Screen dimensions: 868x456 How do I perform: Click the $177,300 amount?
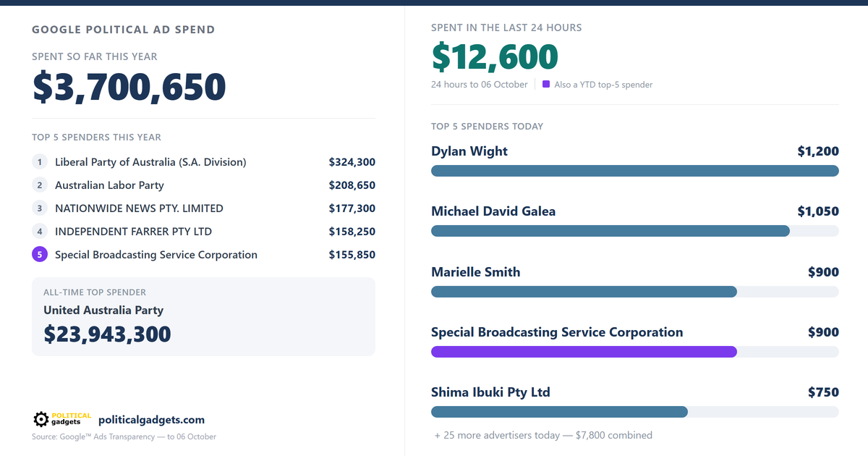[352, 208]
